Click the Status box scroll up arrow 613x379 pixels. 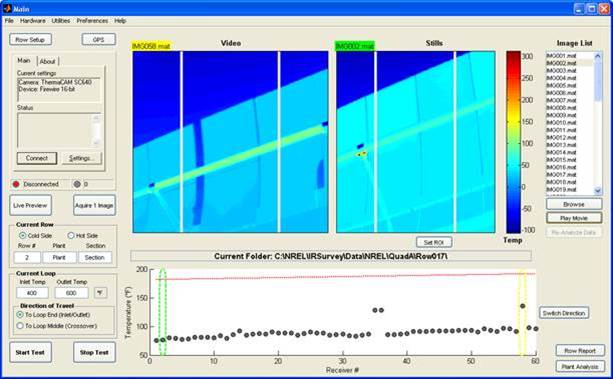point(96,118)
